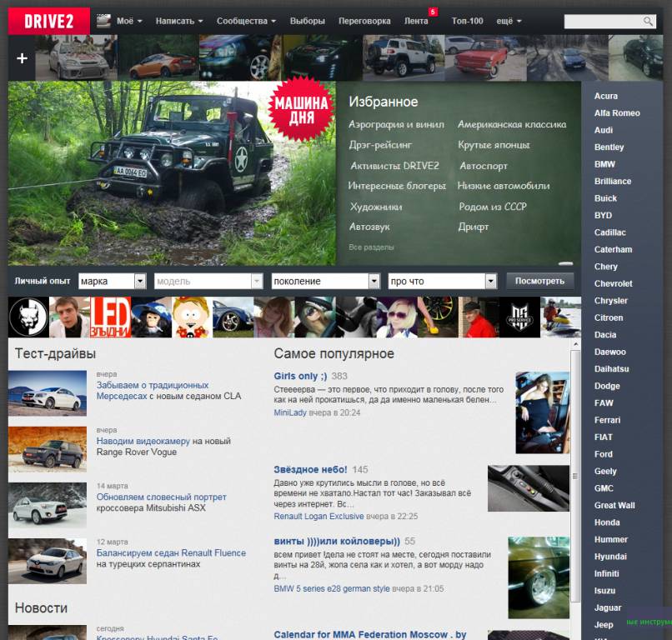
Task: Open the ещё menu
Action: (509, 21)
